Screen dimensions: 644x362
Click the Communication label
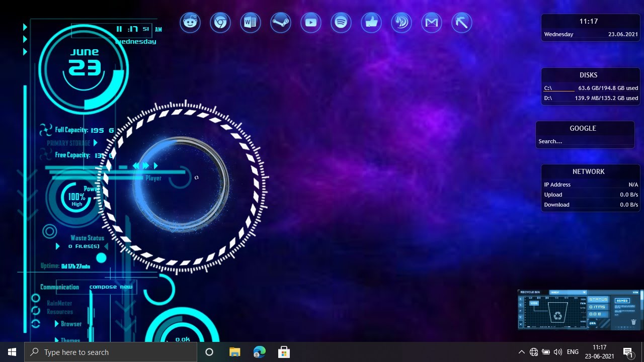[59, 287]
